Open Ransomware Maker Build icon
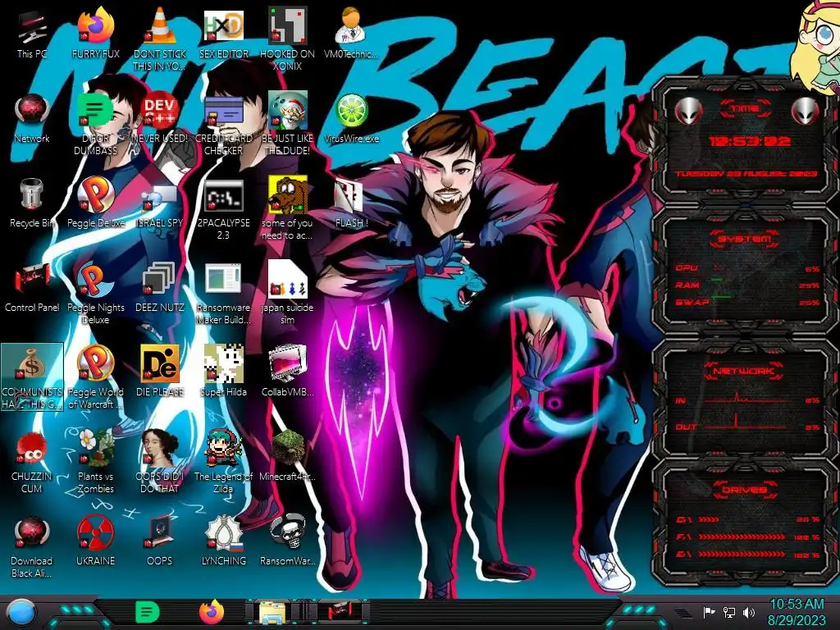Screen dimensions: 840x630 [x=223, y=294]
